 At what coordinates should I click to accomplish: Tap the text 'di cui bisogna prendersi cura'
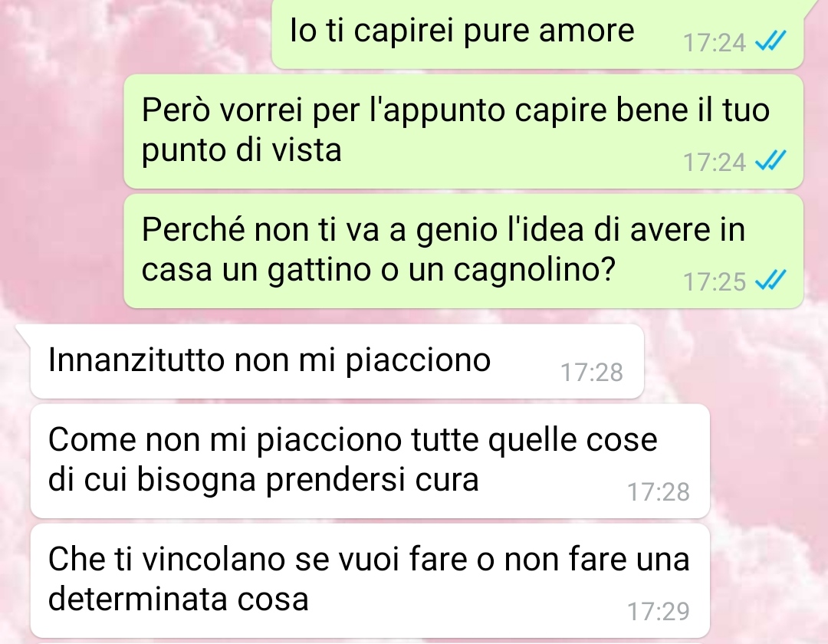tap(264, 481)
